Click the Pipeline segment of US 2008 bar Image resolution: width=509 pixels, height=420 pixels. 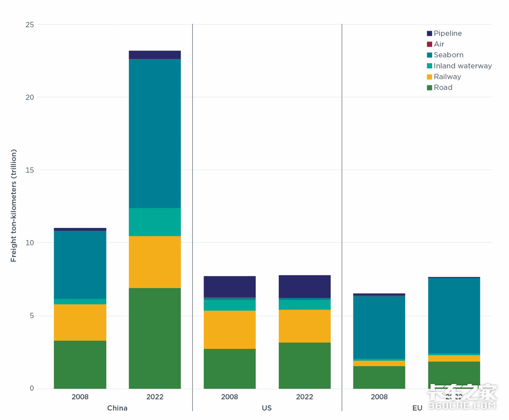click(229, 286)
